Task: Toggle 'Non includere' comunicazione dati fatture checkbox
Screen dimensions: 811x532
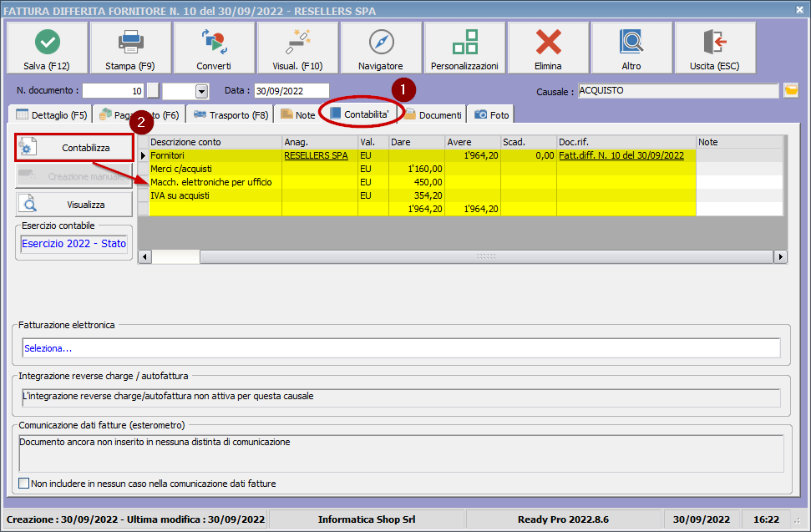Action: (23, 484)
